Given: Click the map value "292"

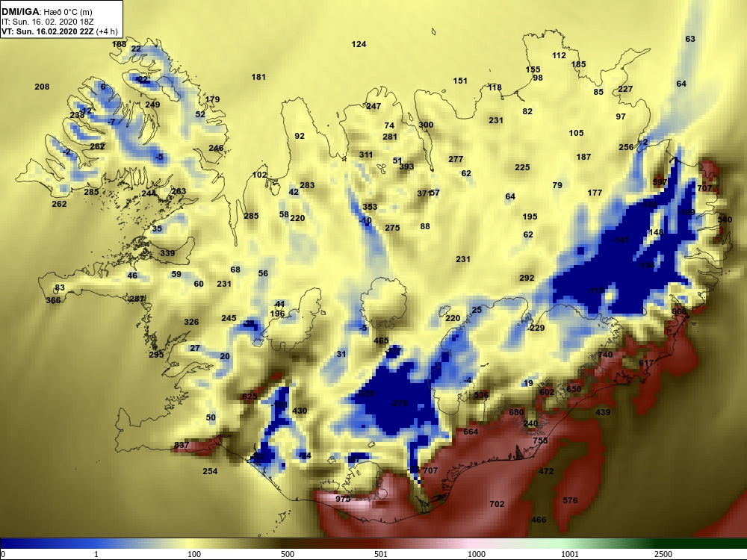Looking at the screenshot, I should click(527, 278).
